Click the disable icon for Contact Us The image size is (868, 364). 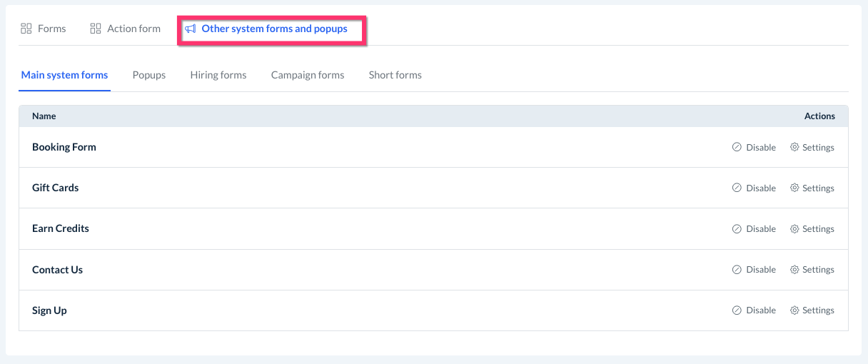tap(737, 269)
